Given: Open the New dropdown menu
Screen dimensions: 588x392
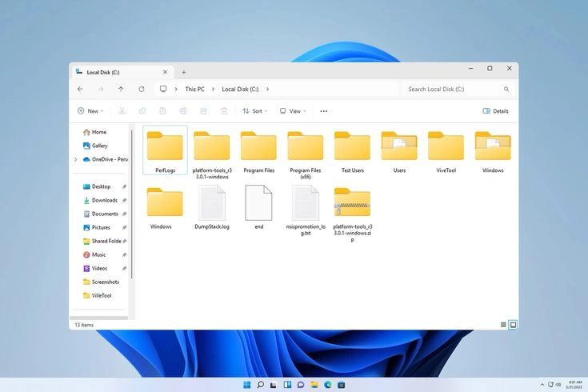Looking at the screenshot, I should click(90, 111).
